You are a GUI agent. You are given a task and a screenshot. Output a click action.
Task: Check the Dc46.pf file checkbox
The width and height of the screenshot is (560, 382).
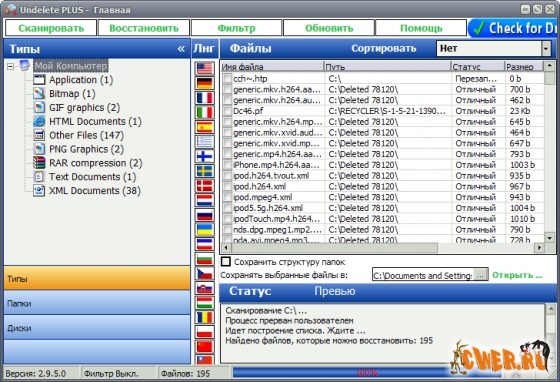[227, 111]
